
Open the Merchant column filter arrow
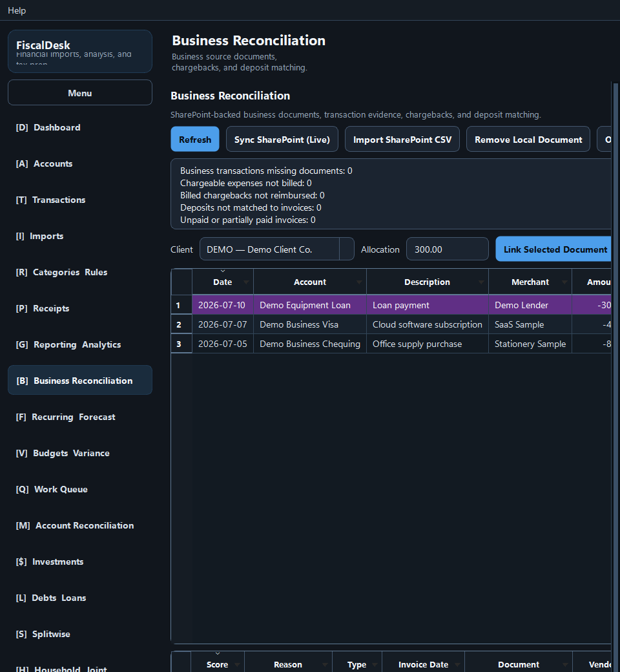tap(565, 282)
